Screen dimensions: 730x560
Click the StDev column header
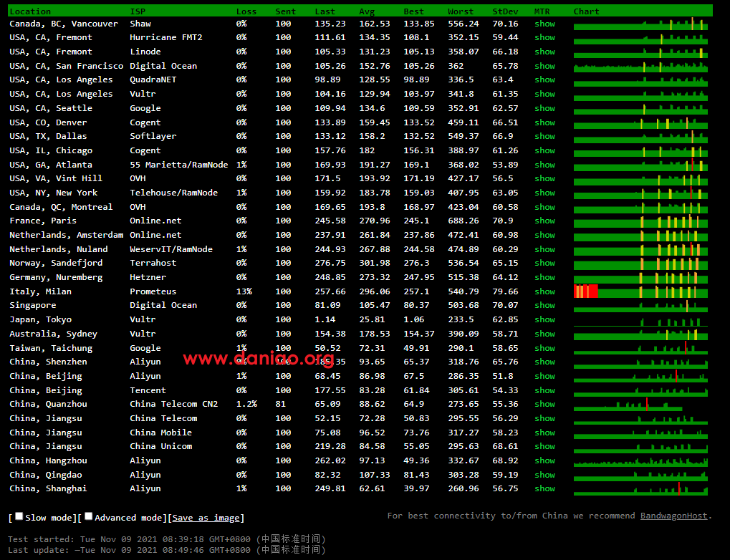[x=505, y=11]
